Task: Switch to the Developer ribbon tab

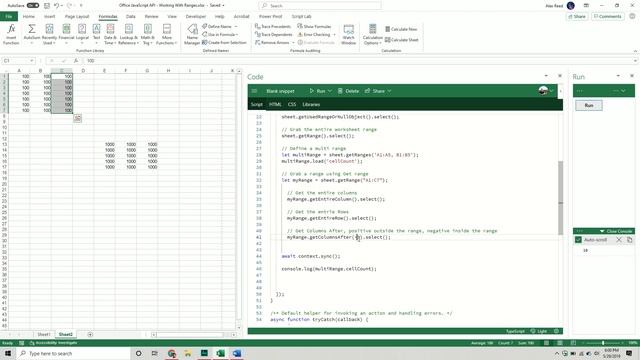Action: [x=196, y=17]
